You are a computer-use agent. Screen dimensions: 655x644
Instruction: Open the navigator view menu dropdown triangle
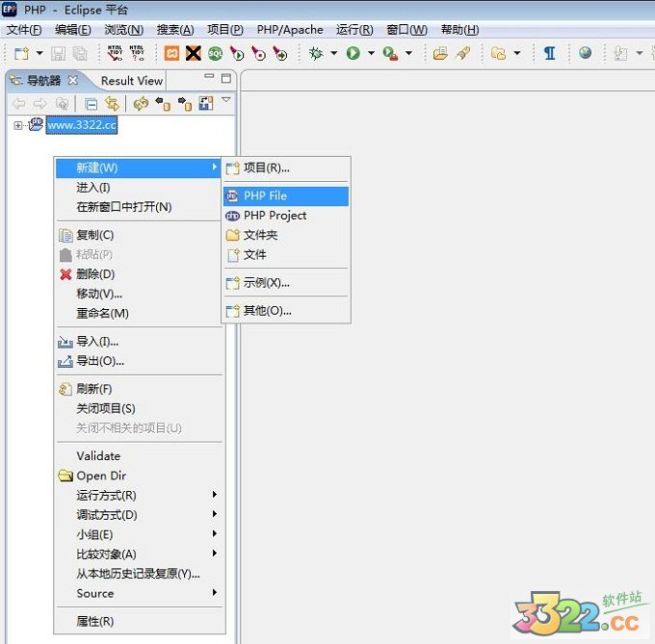tap(226, 100)
